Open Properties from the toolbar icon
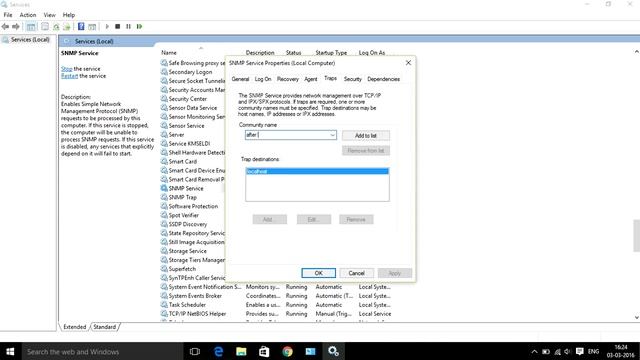The width and height of the screenshot is (640, 360). (45, 27)
